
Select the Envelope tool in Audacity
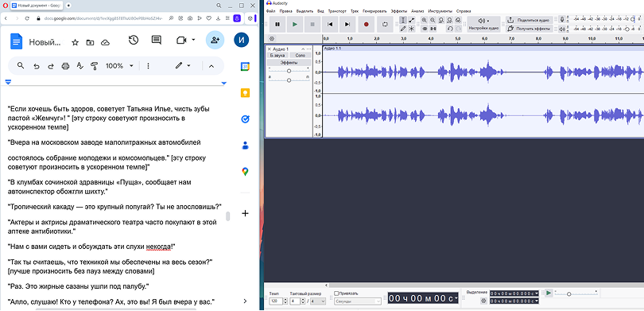[x=412, y=20]
